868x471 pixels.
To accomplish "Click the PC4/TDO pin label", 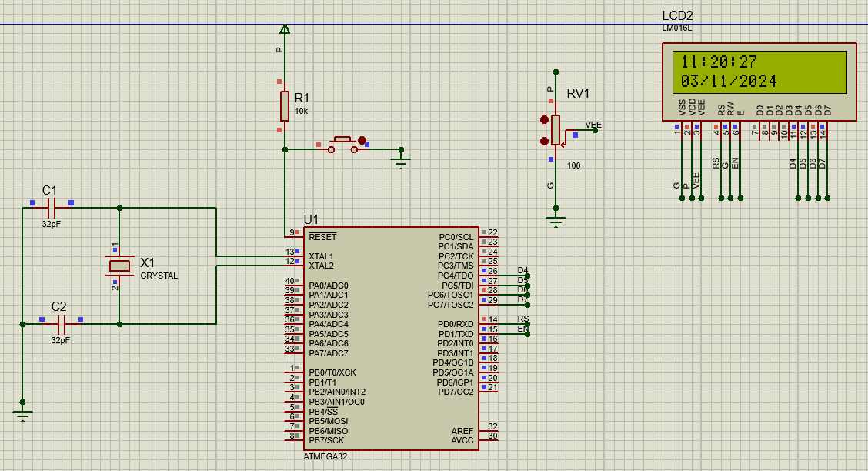I will [x=456, y=276].
